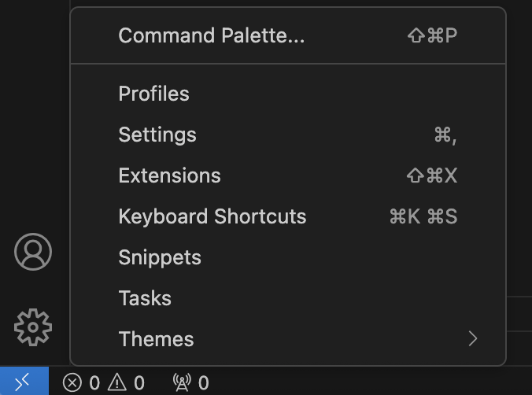Click the ⌘, shortcut beside Settings
Viewport: 532px width, 395px height.
coord(445,135)
